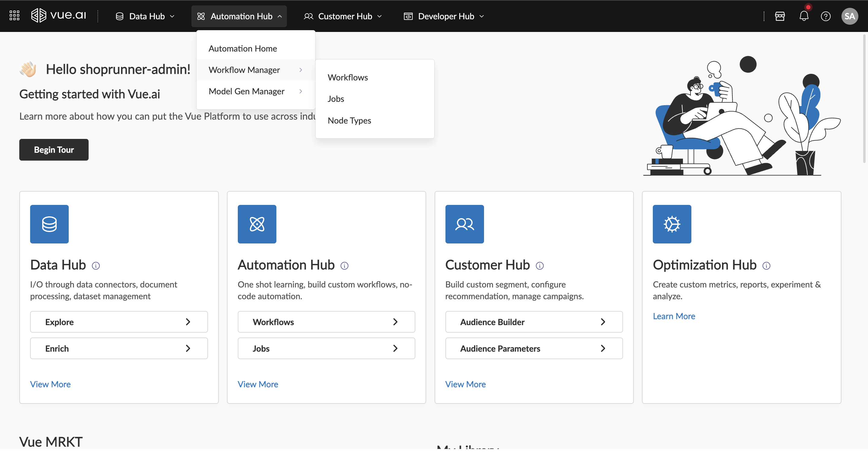868x455 pixels.
Task: Click the Audience Builder button
Action: click(533, 322)
